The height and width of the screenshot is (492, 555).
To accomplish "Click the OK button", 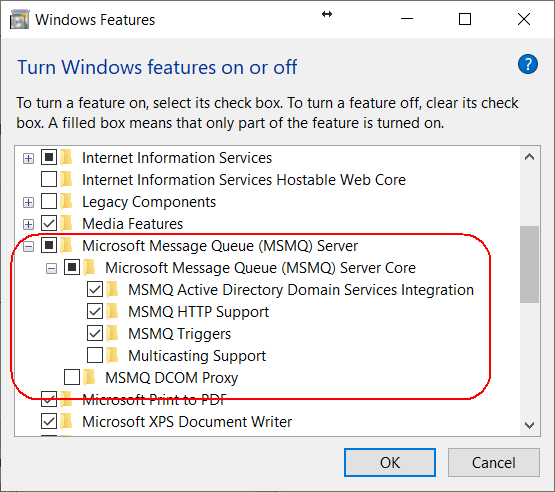I will click(390, 463).
